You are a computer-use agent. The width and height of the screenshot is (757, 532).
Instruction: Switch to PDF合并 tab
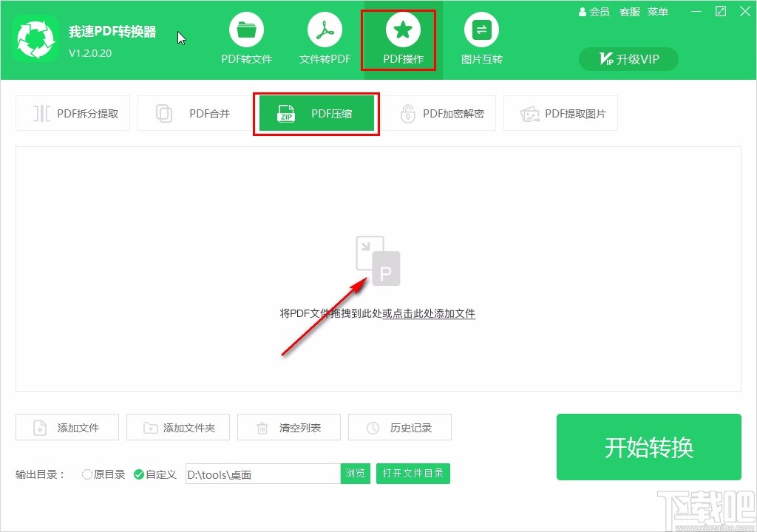tap(194, 114)
